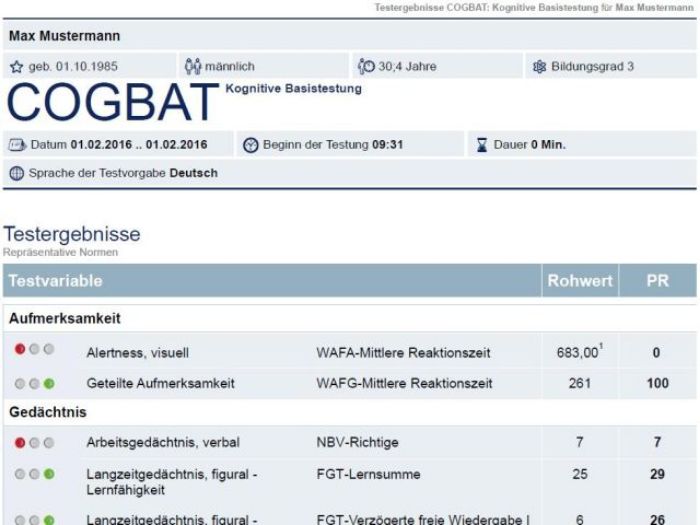Click the Bildungsgrad 3 text
Image resolution: width=700 pixels, height=525 pixels.
click(x=592, y=67)
